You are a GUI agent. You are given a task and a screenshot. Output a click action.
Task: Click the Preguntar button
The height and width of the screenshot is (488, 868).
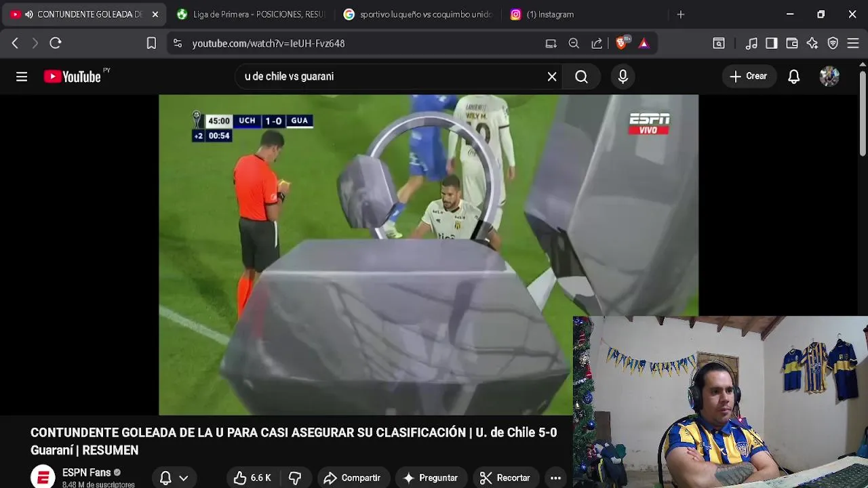pyautogui.click(x=431, y=478)
